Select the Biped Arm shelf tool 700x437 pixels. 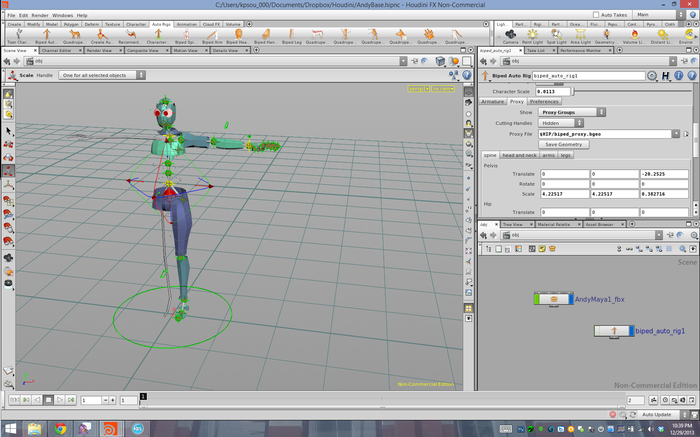(x=212, y=36)
